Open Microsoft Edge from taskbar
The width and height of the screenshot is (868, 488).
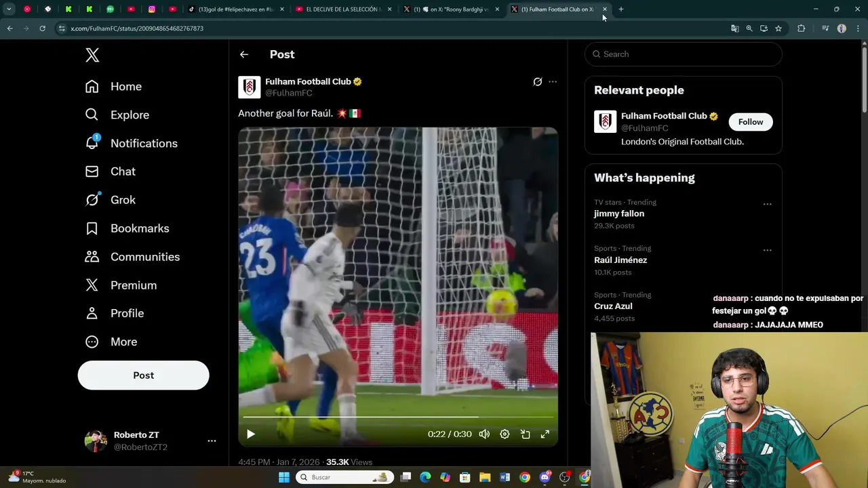(x=425, y=477)
